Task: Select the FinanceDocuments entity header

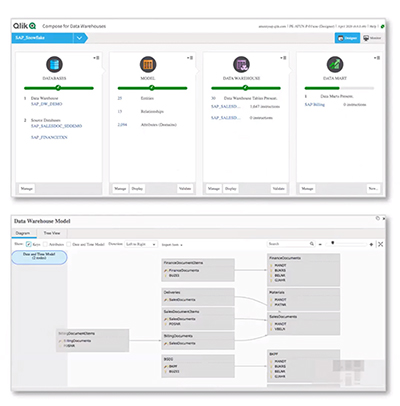Action: point(304,258)
